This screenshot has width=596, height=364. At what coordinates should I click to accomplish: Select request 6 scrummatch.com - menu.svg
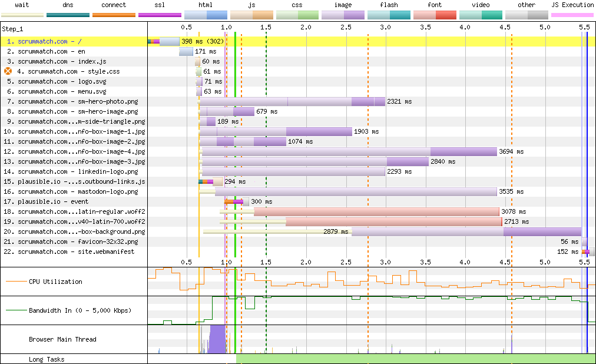(x=57, y=91)
